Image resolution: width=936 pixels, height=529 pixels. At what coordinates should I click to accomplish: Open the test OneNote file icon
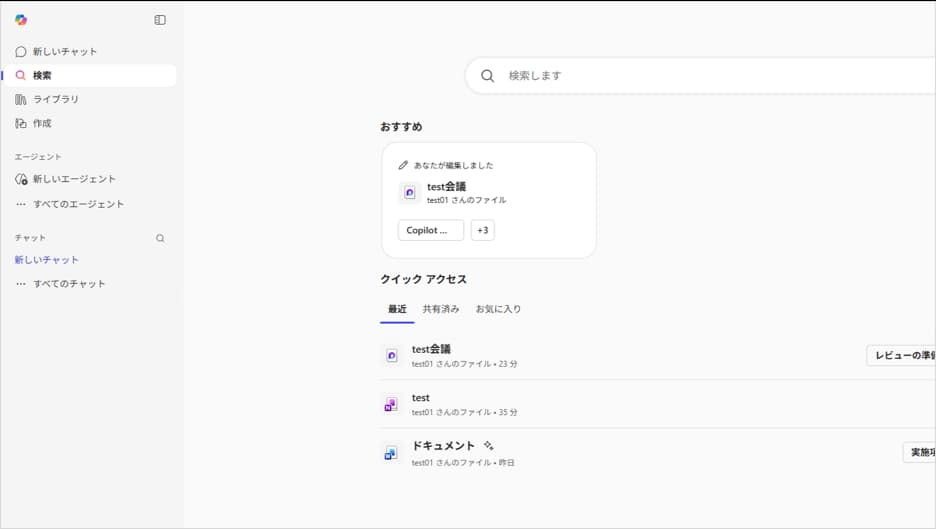click(391, 404)
